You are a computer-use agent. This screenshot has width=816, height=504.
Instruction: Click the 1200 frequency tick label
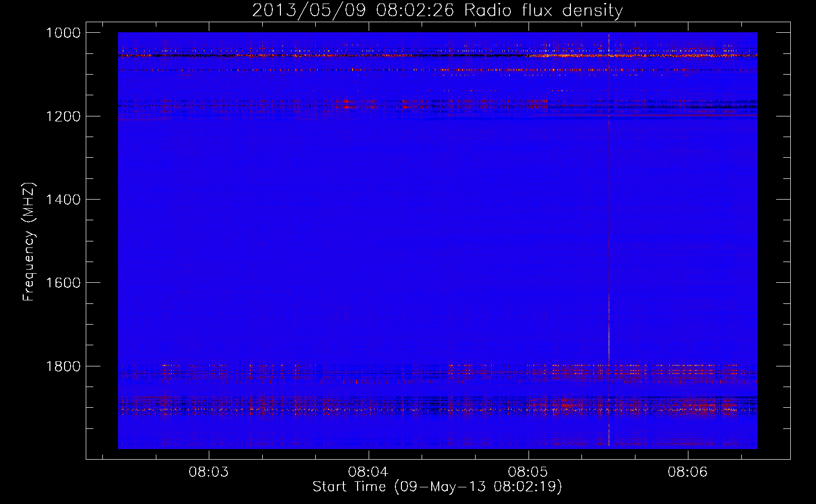63,116
